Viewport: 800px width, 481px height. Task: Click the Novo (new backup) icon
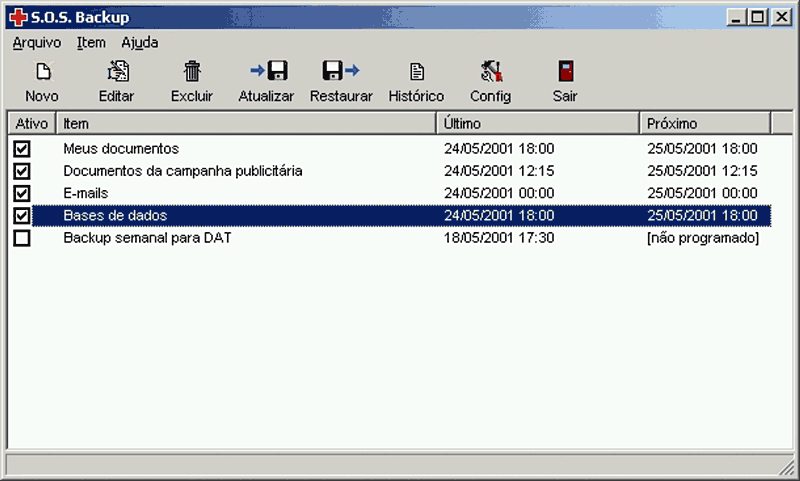tap(42, 71)
